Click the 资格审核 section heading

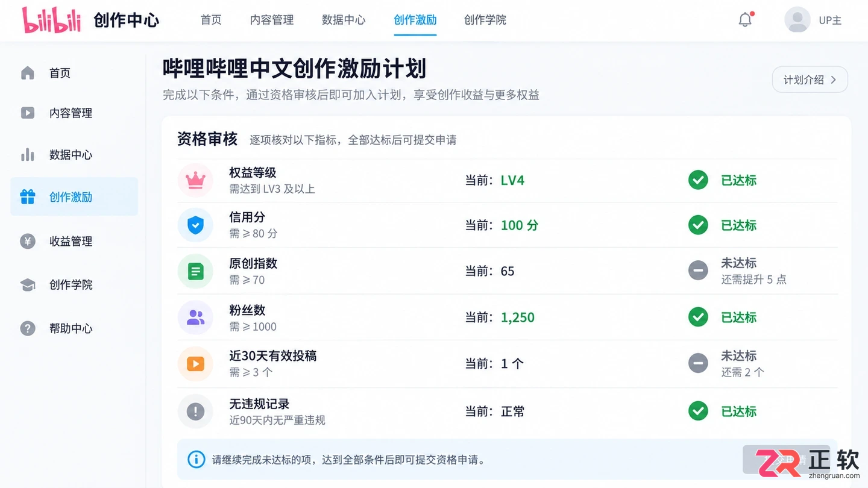pos(207,139)
